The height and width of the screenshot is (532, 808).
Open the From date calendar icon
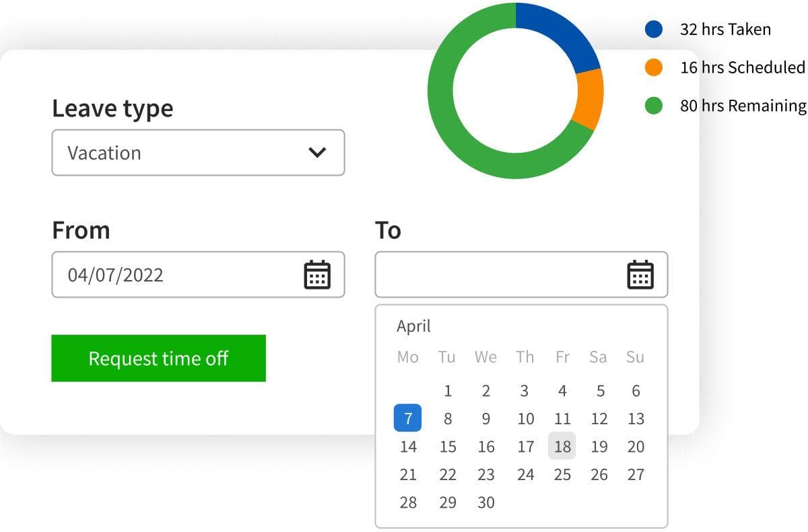click(317, 275)
